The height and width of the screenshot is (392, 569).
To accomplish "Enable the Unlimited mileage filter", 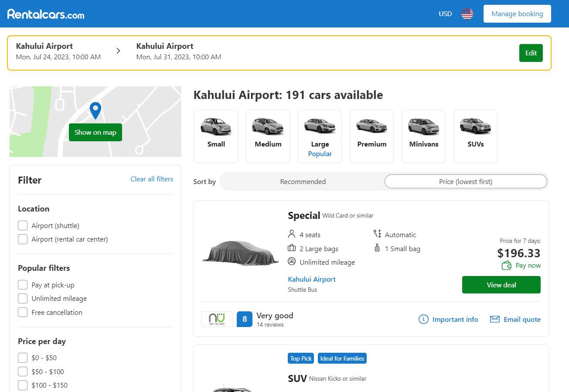I will pos(23,298).
